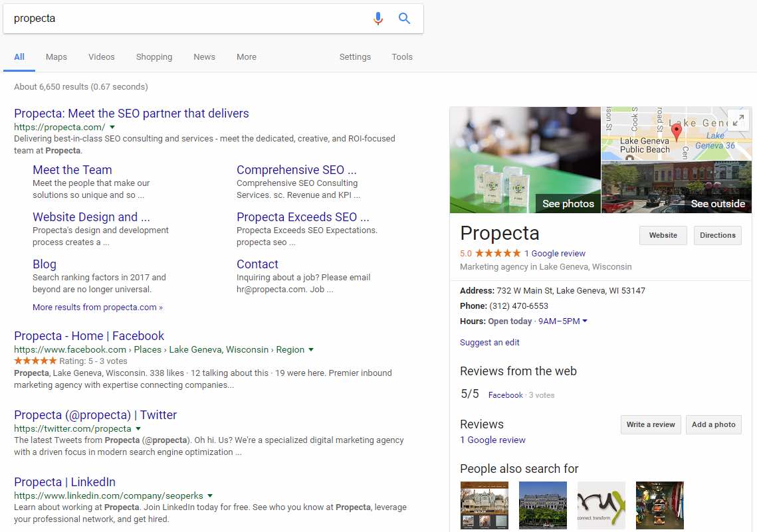Switch to the News tab
The height and width of the screenshot is (532, 757).
(x=204, y=57)
